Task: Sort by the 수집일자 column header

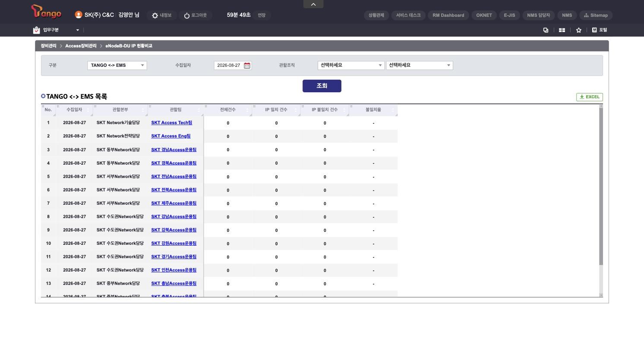Action: click(74, 110)
